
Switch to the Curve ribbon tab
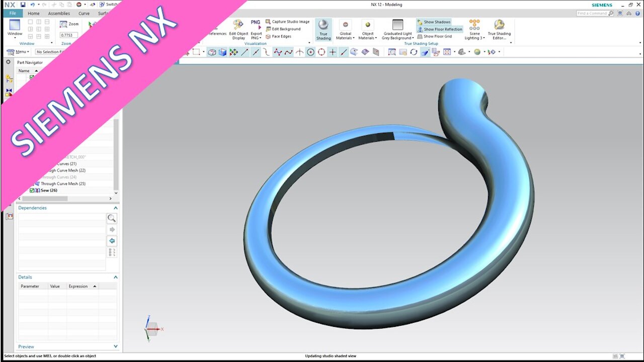(84, 14)
